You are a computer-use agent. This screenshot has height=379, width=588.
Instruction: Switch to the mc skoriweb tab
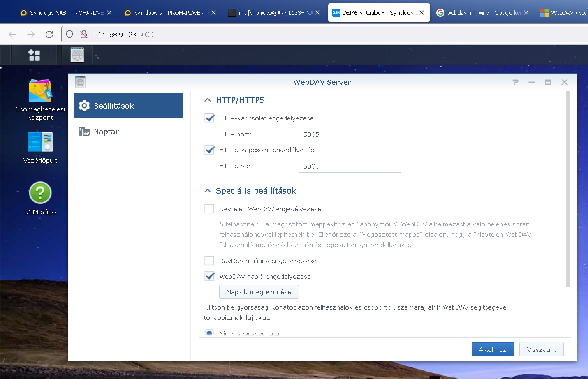(274, 13)
